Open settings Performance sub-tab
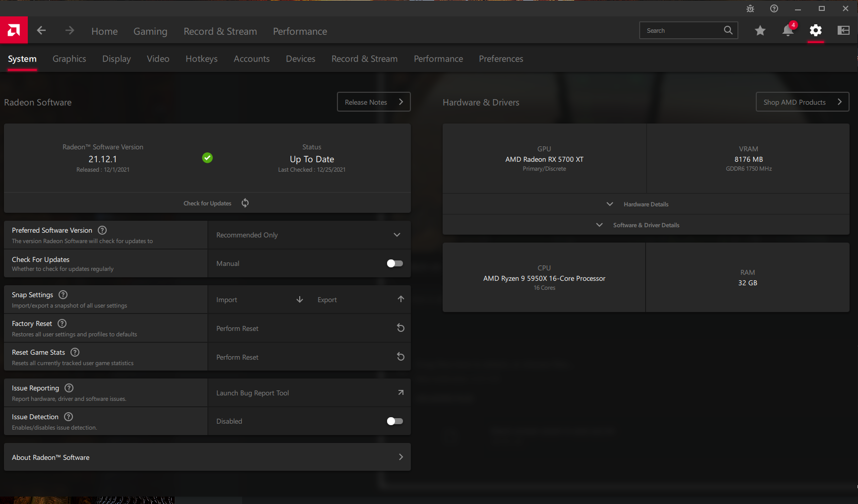 [x=439, y=59]
